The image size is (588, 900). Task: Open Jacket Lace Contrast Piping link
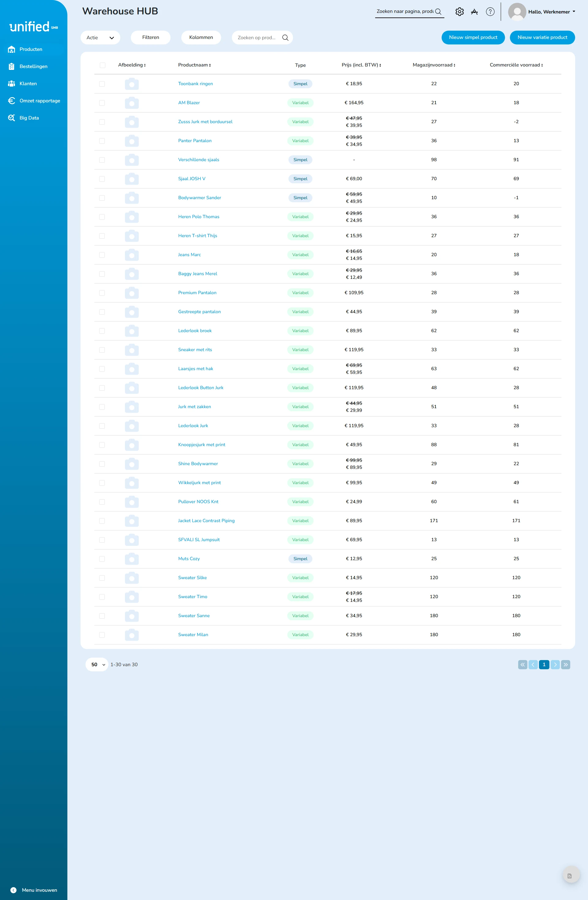pos(206,521)
